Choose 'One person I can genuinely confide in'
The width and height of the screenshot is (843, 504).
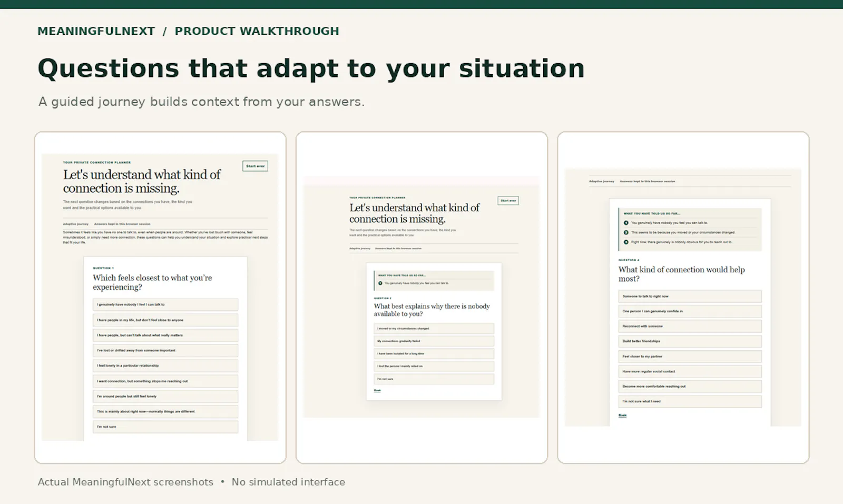[x=690, y=311]
